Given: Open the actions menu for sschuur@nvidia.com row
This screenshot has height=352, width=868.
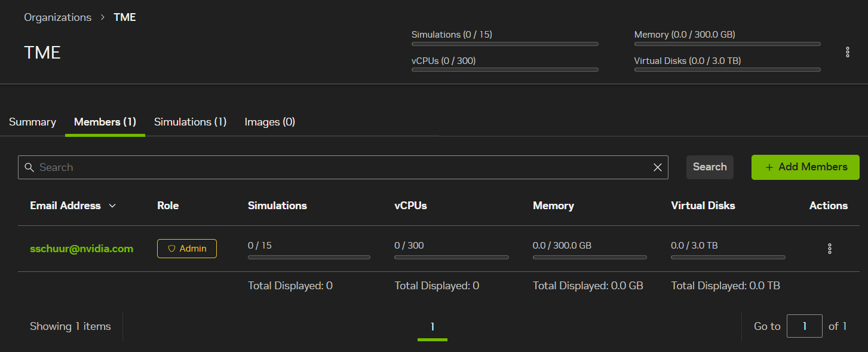Looking at the screenshot, I should click(829, 249).
